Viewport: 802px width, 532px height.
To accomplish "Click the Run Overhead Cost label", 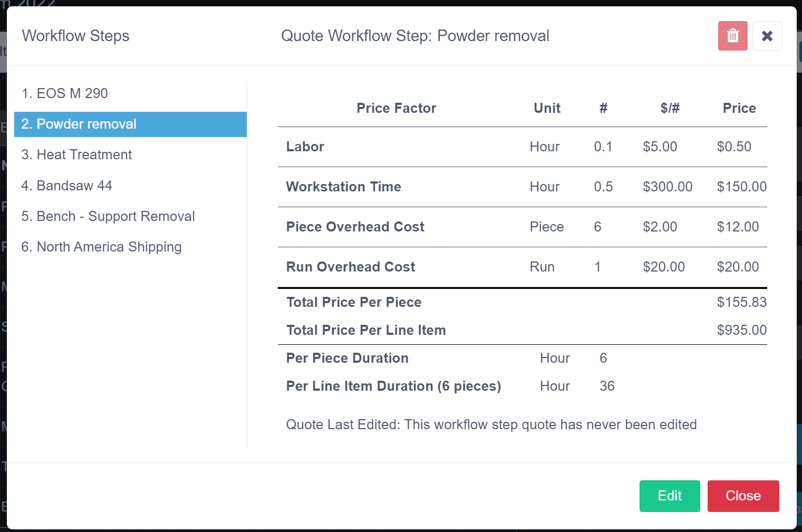I will (351, 267).
